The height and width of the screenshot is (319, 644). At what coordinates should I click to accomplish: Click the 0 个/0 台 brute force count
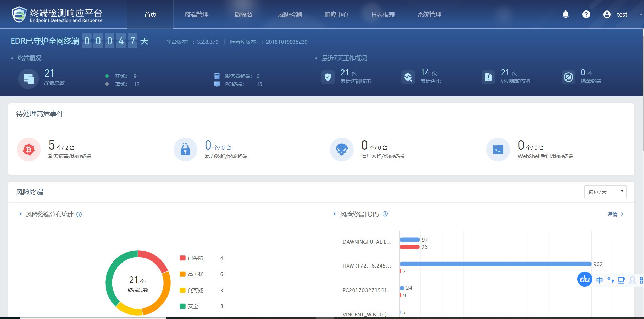pos(218,145)
